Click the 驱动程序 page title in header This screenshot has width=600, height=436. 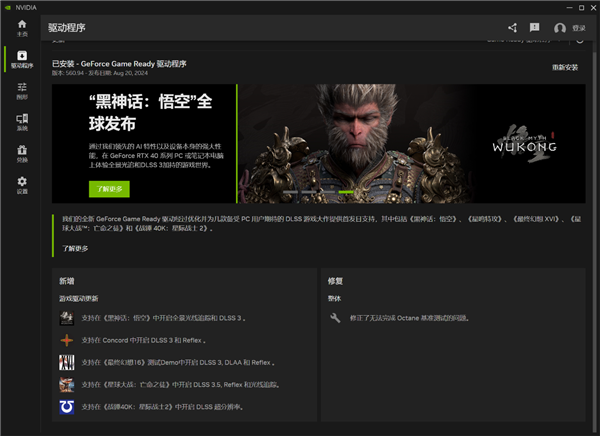67,28
